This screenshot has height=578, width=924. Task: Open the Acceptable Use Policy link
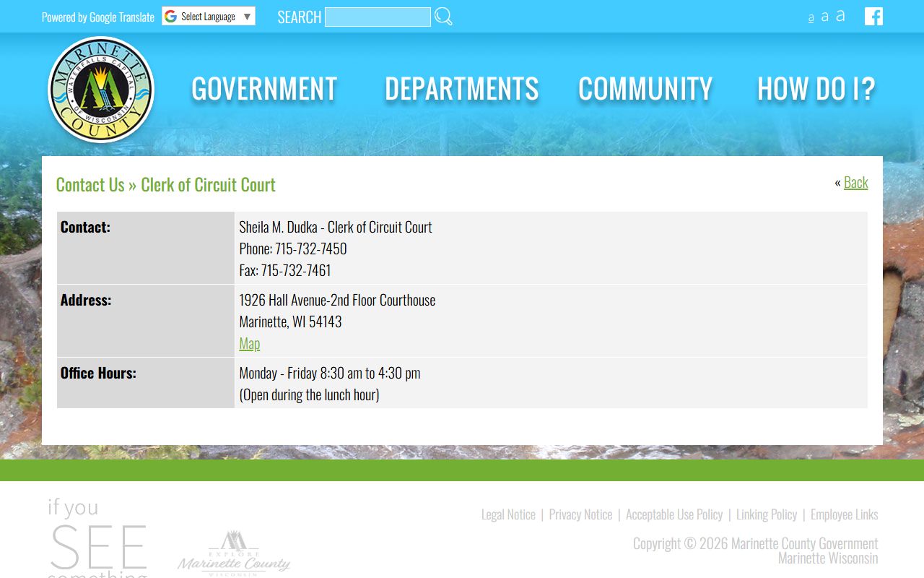(x=674, y=514)
